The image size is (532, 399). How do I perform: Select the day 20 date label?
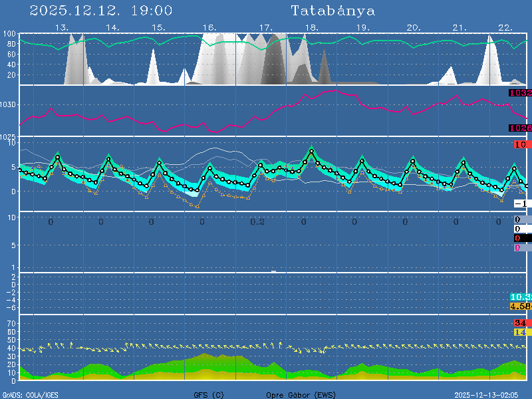413,27
